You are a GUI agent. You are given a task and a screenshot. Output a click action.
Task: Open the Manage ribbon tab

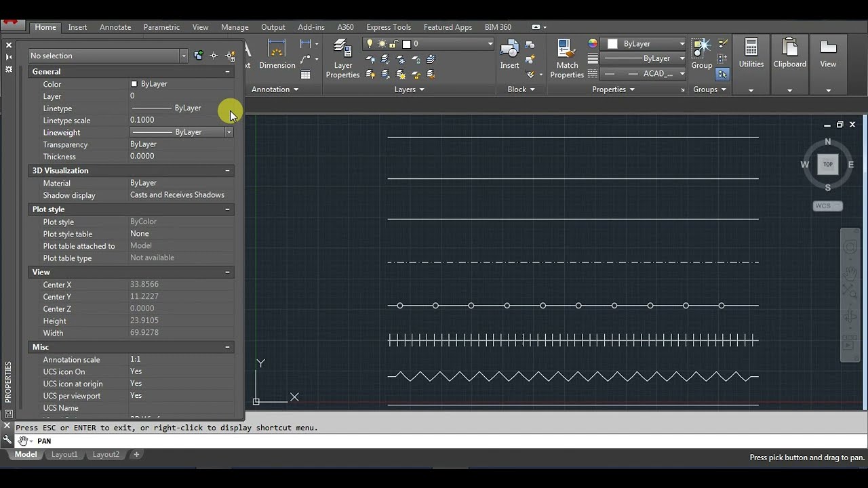[235, 27]
